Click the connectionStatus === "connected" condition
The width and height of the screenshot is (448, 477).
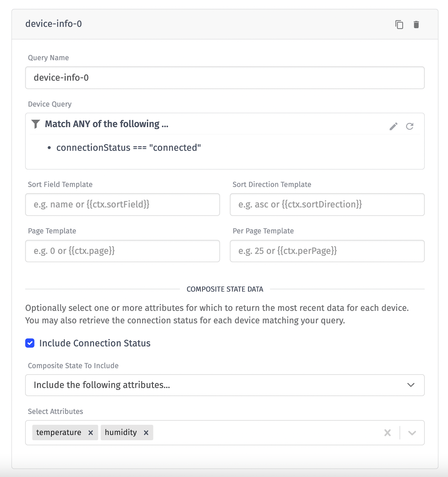[x=128, y=148]
